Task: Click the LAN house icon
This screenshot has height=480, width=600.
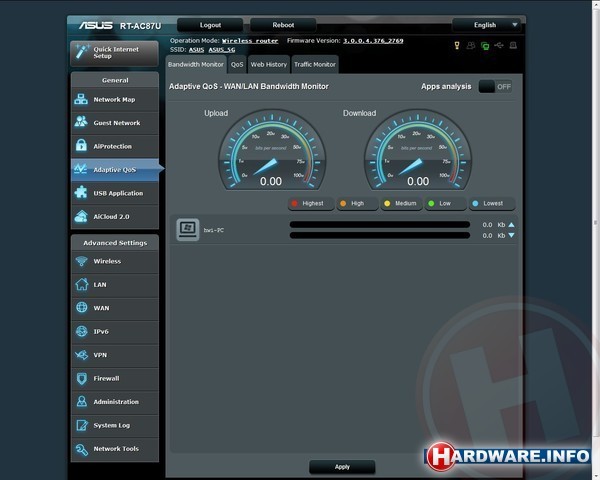Action: 82,284
